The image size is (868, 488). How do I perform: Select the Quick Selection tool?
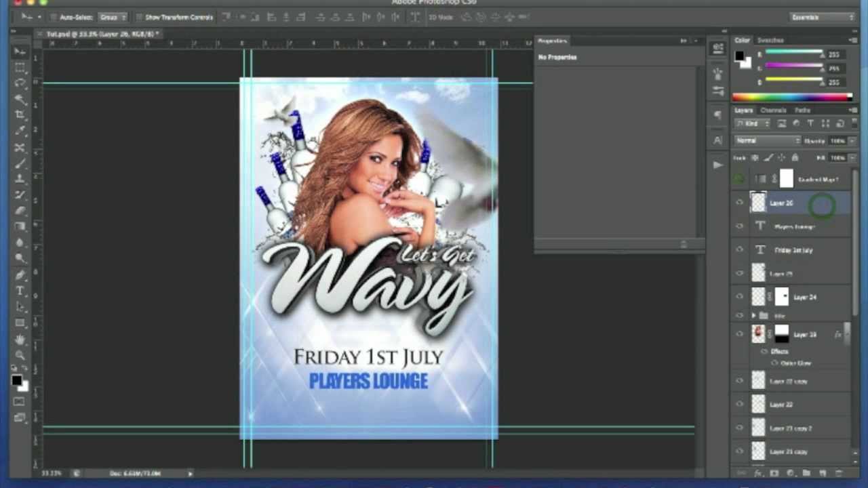pos(20,100)
